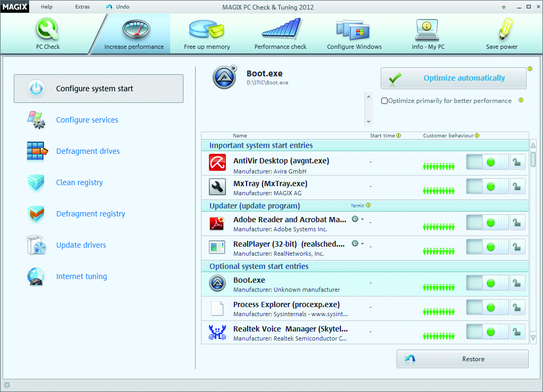Click the lock icon for AntiVir Desktop
Screen dimensions: 543x392
pyautogui.click(x=518, y=162)
